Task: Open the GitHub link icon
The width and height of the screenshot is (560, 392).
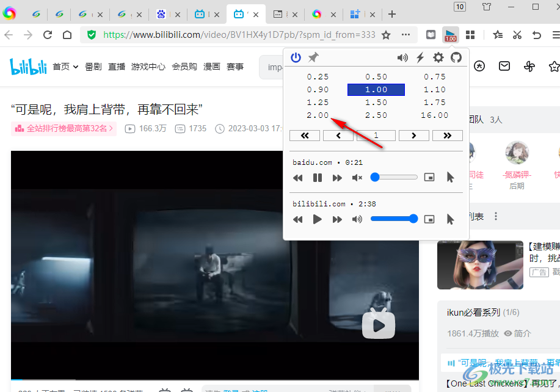Action: [x=456, y=57]
